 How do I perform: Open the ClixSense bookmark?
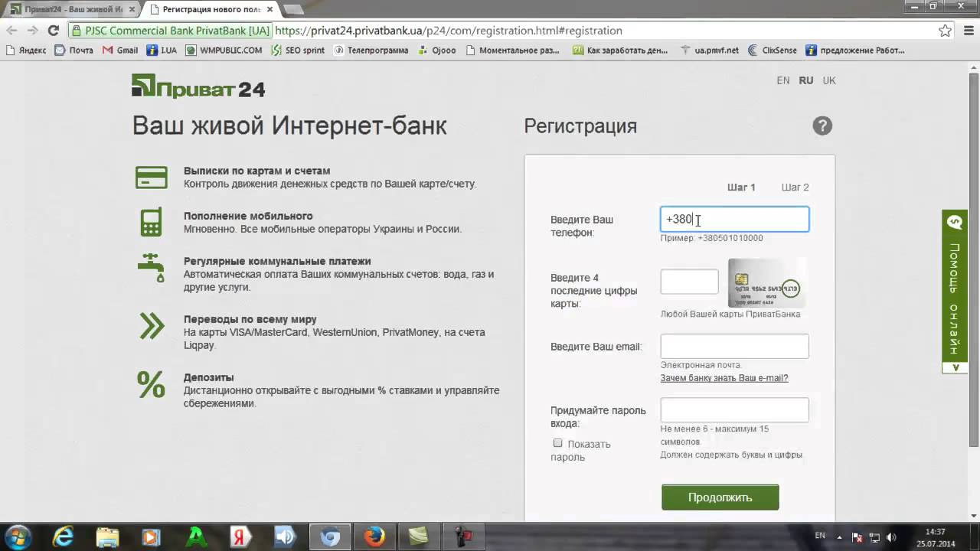coord(773,51)
